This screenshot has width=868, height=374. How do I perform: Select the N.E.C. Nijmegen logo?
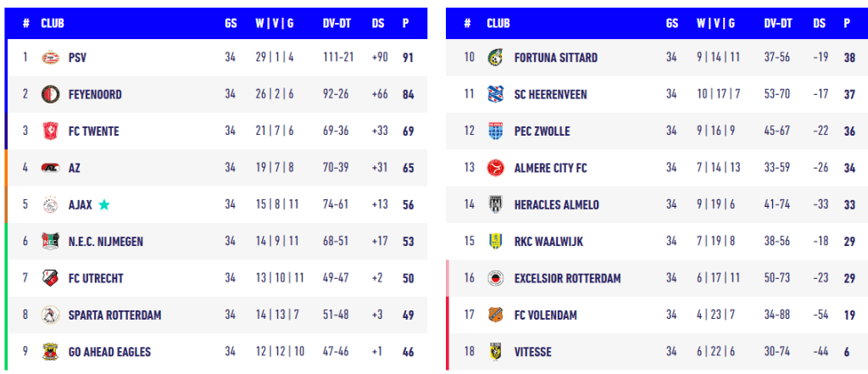click(x=50, y=241)
